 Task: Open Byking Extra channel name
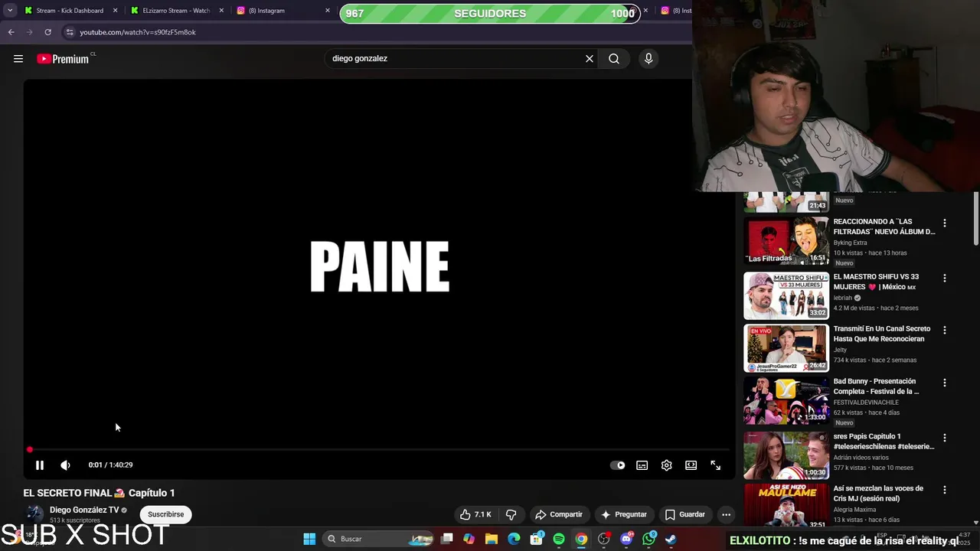click(850, 243)
